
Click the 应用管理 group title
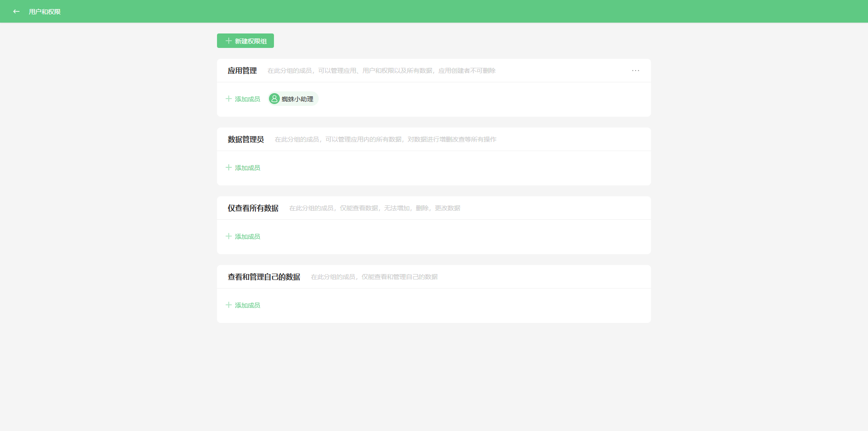[242, 71]
